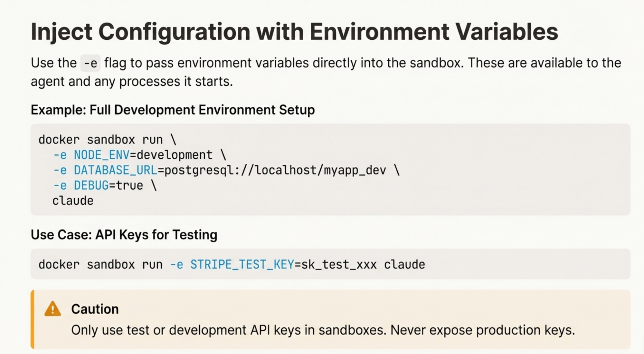This screenshot has width=644, height=354.
Task: Click the postgresql://localhost/myapp_dev value
Action: [x=275, y=170]
